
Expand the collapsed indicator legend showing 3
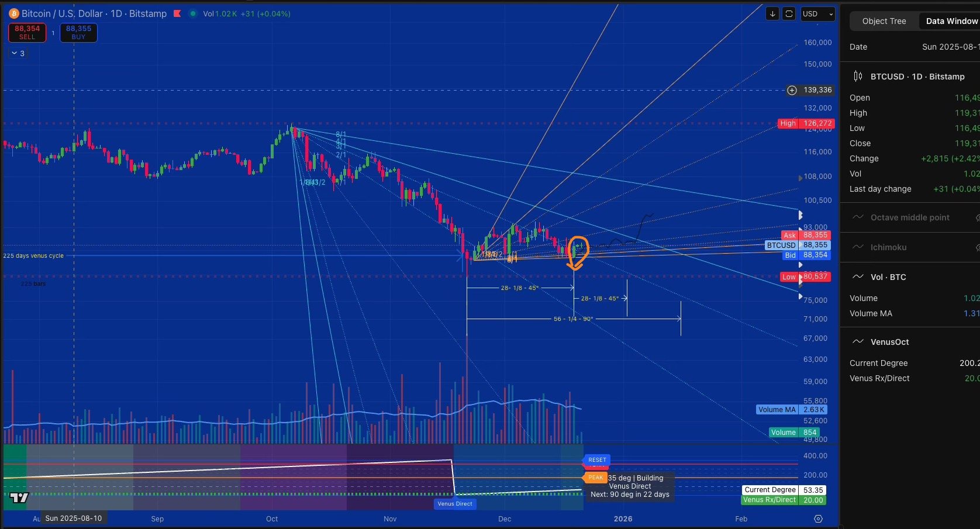(18, 53)
